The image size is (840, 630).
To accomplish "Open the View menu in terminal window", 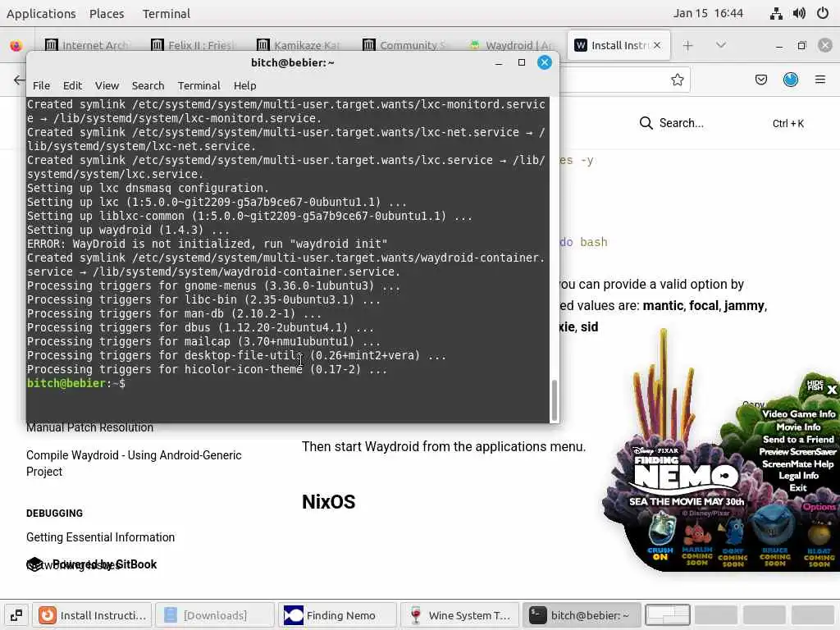I will pos(107,85).
